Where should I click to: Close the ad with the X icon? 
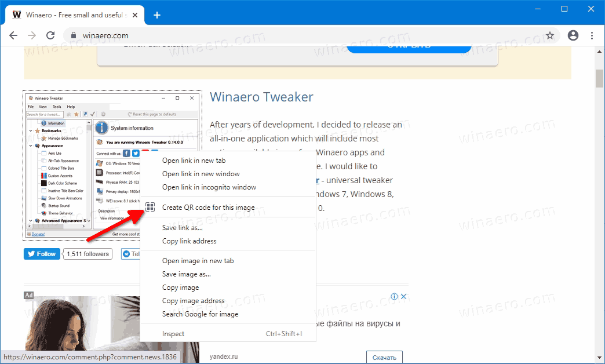403,296
